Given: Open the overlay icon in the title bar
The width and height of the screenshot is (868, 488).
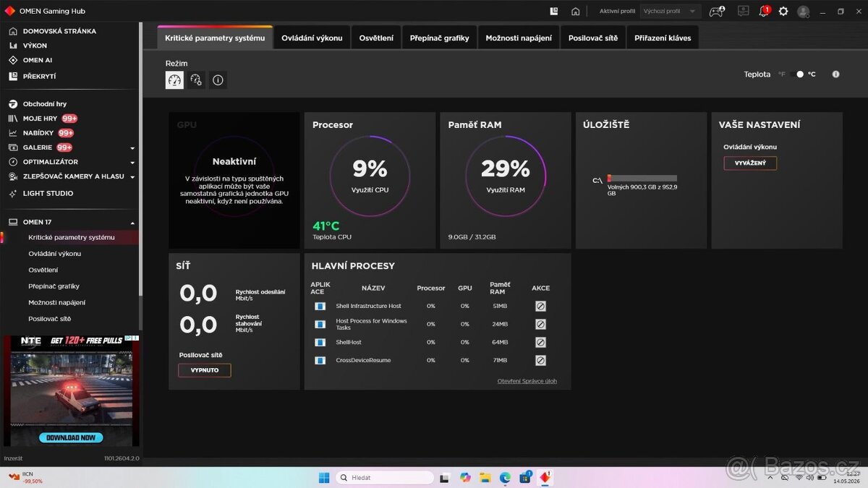Looking at the screenshot, I should [554, 12].
